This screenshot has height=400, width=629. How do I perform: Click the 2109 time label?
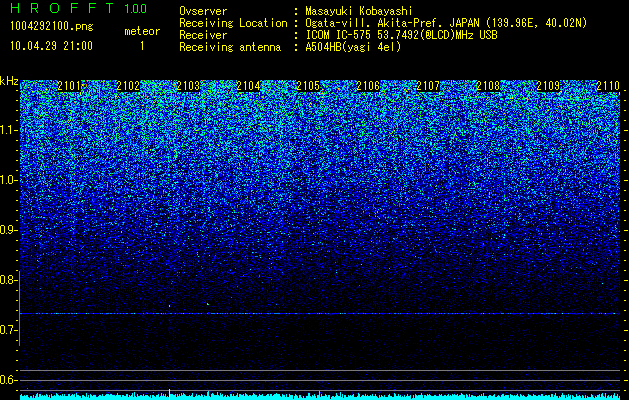(x=548, y=86)
